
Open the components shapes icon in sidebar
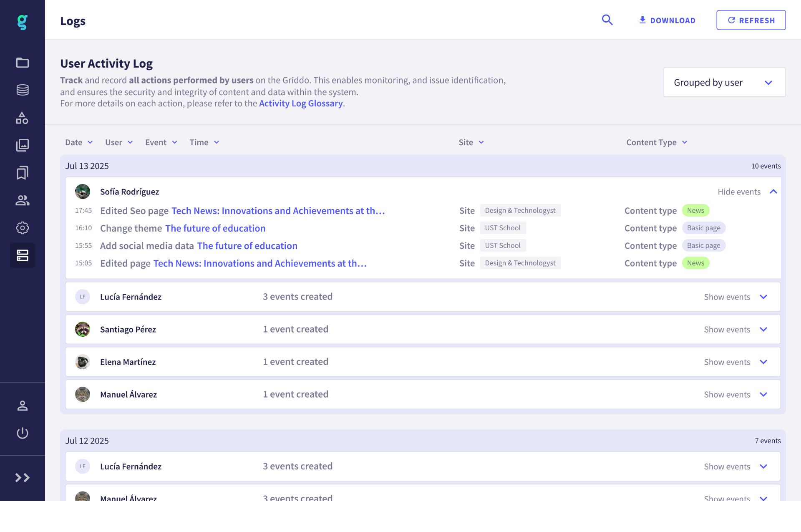[x=23, y=118]
